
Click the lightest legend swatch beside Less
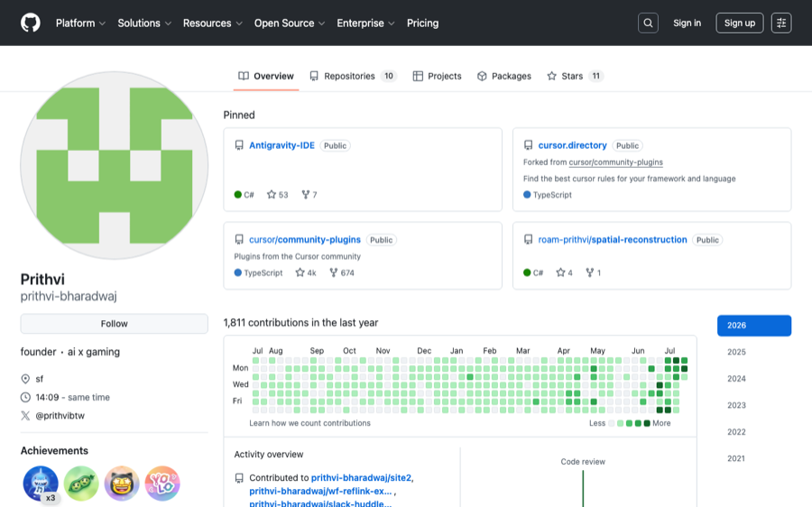[x=612, y=423]
